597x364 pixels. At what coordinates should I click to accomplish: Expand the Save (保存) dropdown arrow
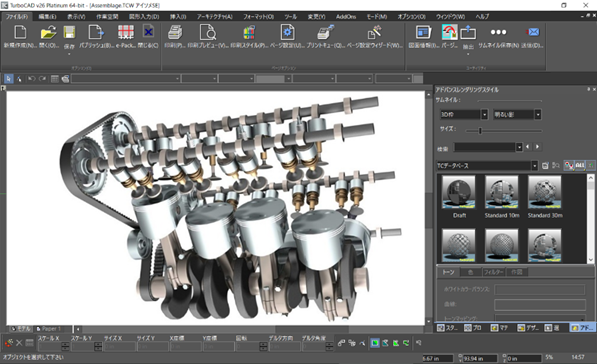[69, 54]
